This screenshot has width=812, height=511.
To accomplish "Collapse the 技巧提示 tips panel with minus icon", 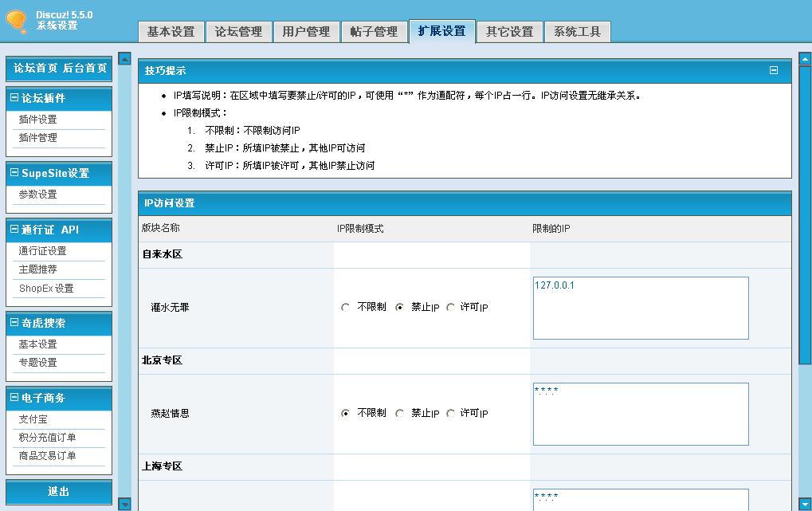I will [x=773, y=70].
